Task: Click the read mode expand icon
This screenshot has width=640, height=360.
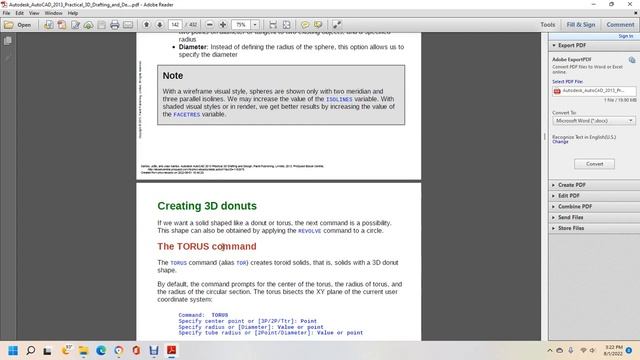Action: (x=337, y=25)
